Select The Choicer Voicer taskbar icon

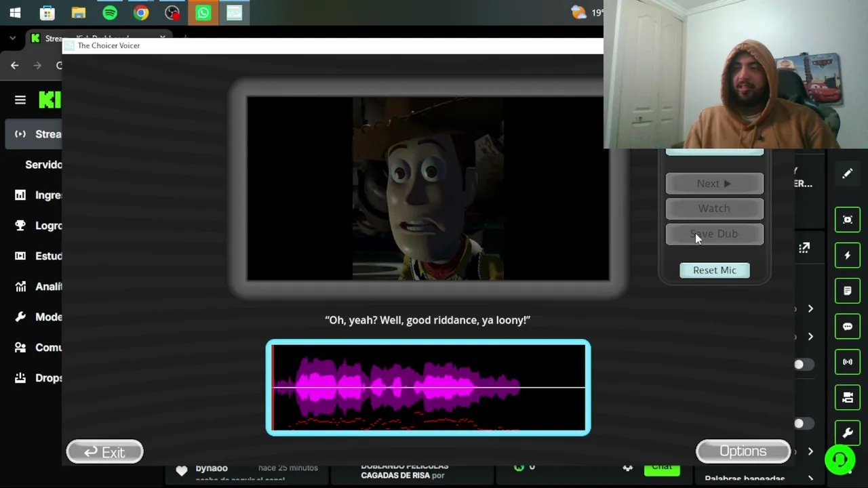234,12
